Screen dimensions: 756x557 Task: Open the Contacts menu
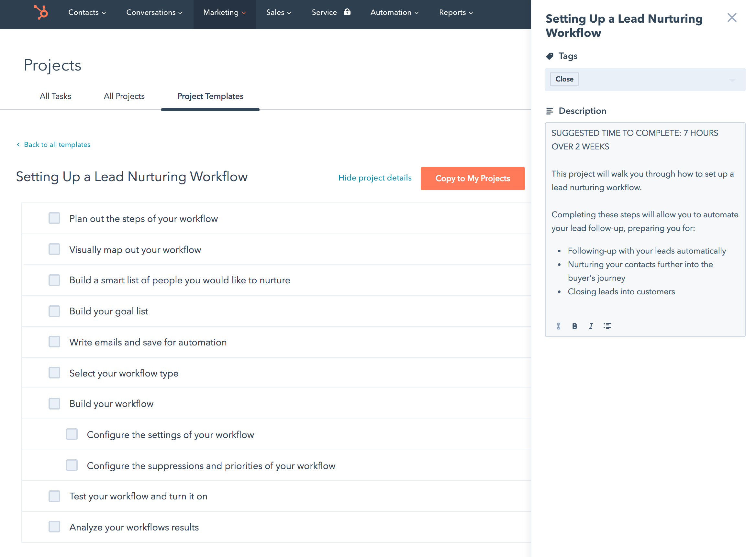click(87, 12)
